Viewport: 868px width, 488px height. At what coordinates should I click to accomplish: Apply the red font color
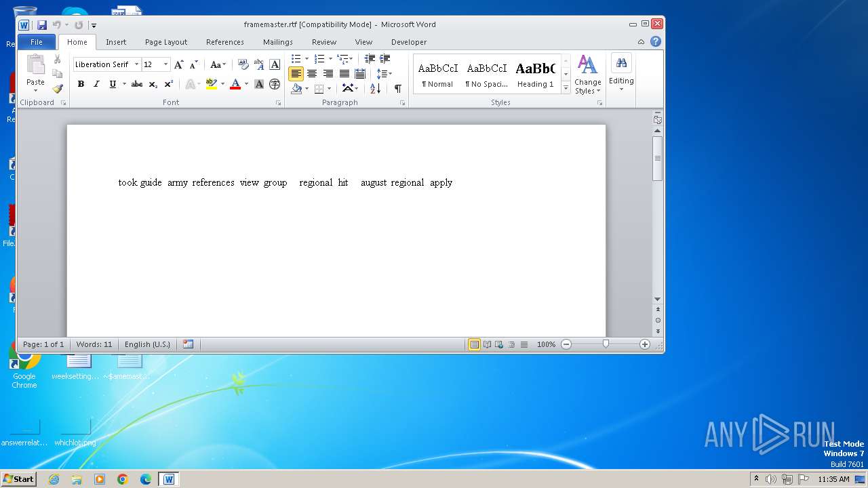235,84
